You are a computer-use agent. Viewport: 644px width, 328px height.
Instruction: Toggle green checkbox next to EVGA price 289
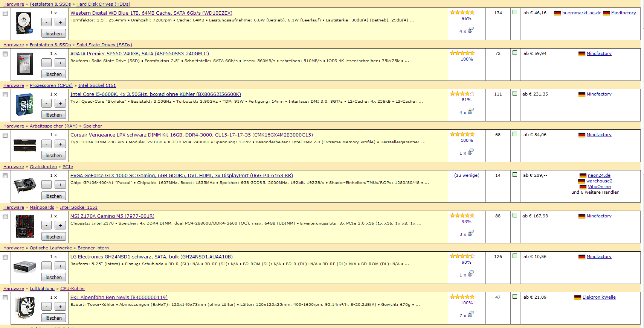pos(515,175)
